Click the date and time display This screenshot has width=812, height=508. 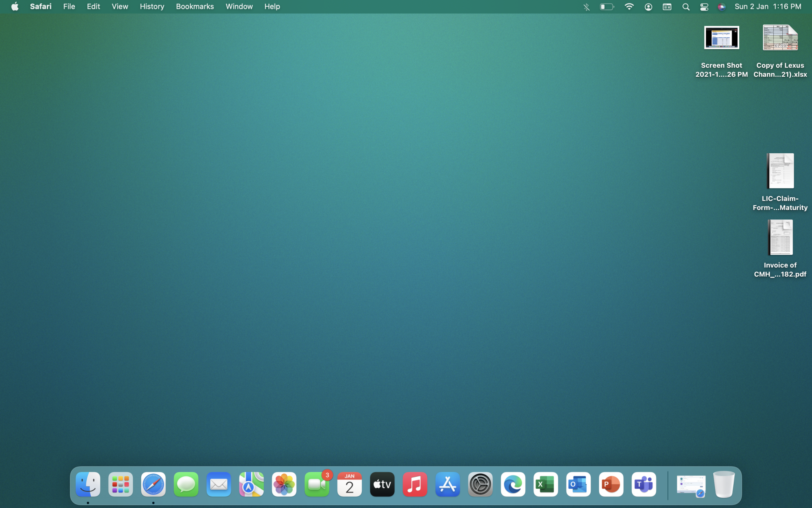768,7
